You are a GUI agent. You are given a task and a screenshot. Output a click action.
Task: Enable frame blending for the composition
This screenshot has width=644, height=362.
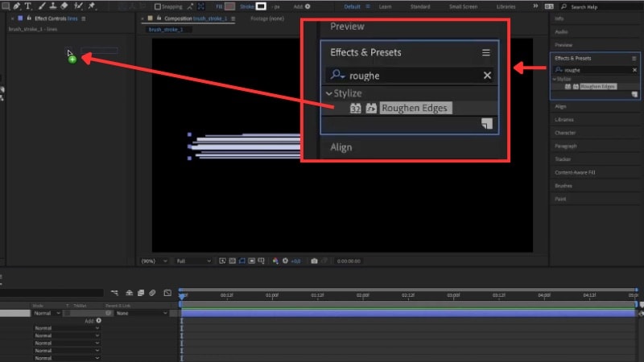tap(140, 293)
